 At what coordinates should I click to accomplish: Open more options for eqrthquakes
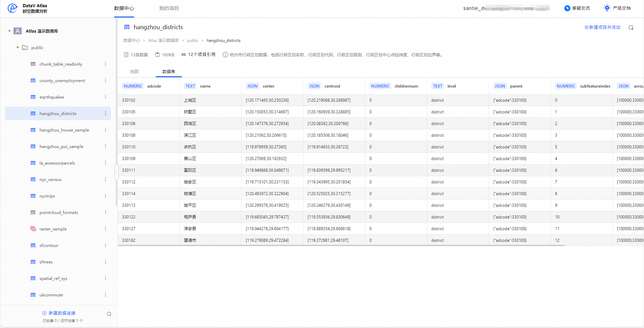pyautogui.click(x=106, y=97)
